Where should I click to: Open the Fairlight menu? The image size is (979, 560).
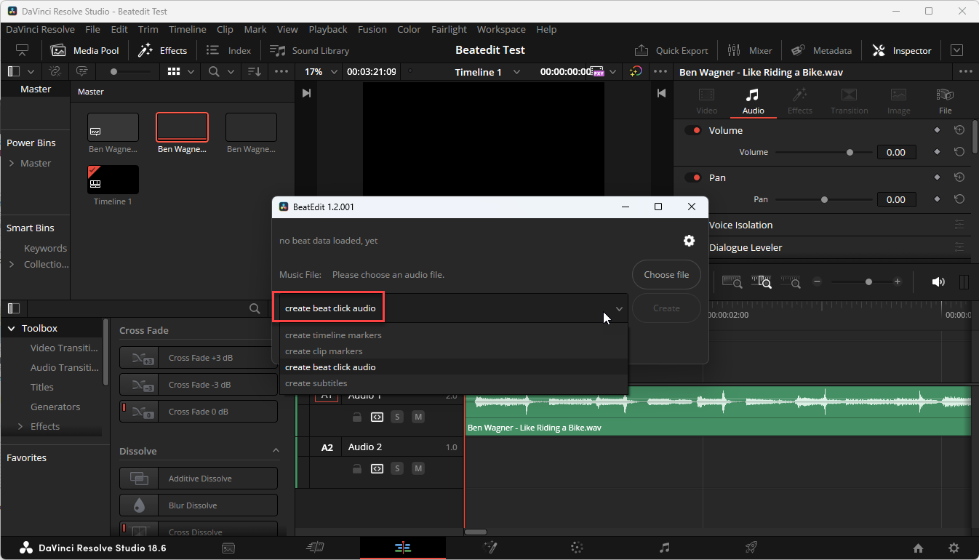449,30
